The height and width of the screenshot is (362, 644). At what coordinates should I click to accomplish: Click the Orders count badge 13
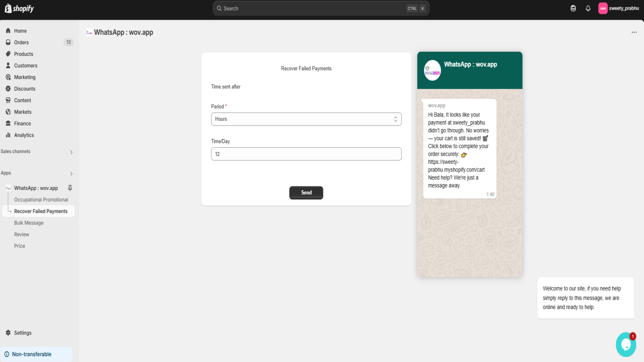point(68,42)
